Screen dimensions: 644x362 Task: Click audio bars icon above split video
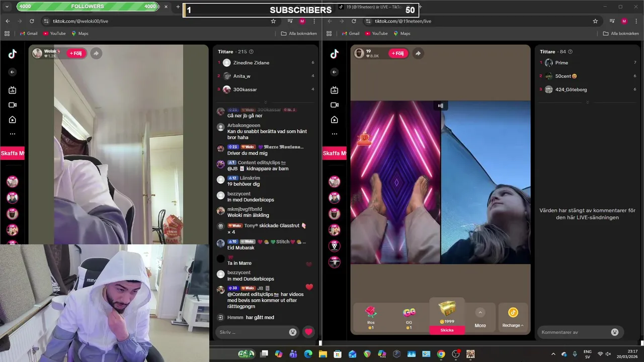click(x=441, y=106)
